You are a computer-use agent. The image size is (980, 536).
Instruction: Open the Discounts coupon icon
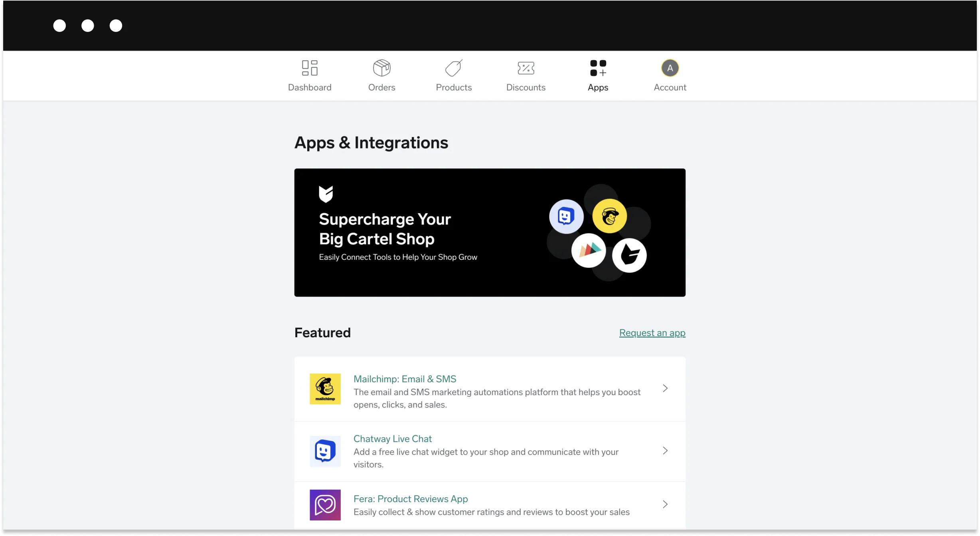click(x=526, y=68)
